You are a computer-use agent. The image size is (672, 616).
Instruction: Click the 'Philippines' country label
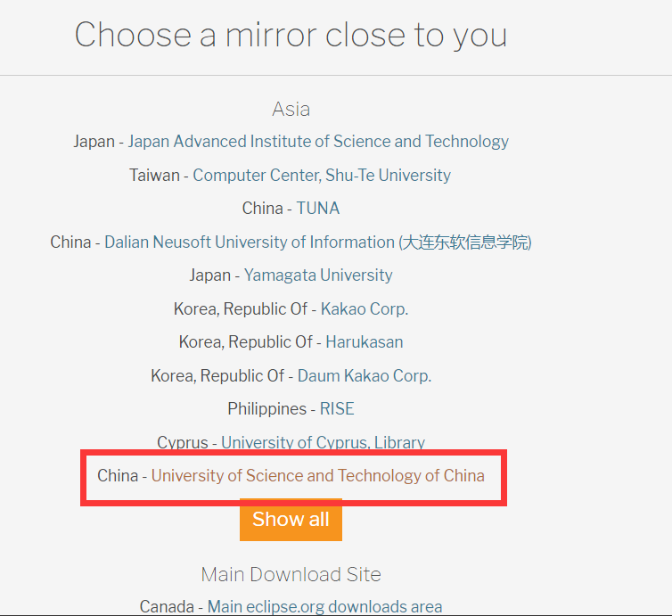[x=267, y=409]
